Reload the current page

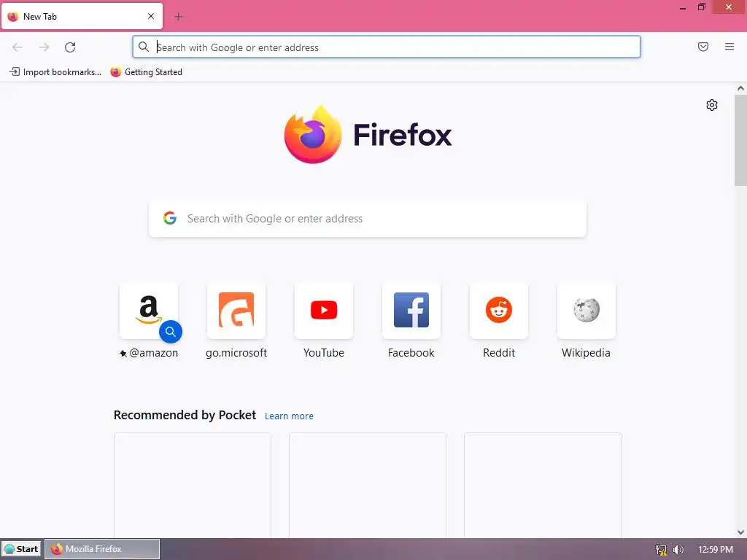(x=70, y=47)
